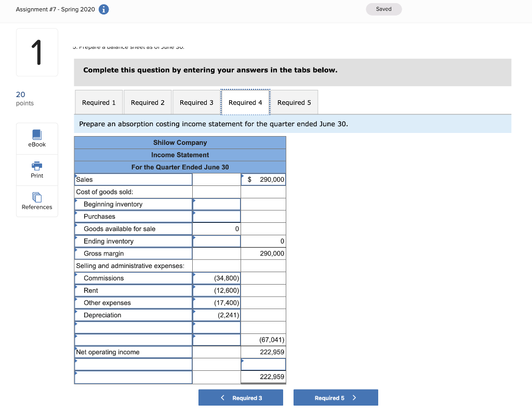Open the Required 5 tab
The height and width of the screenshot is (416, 532).
(x=295, y=102)
